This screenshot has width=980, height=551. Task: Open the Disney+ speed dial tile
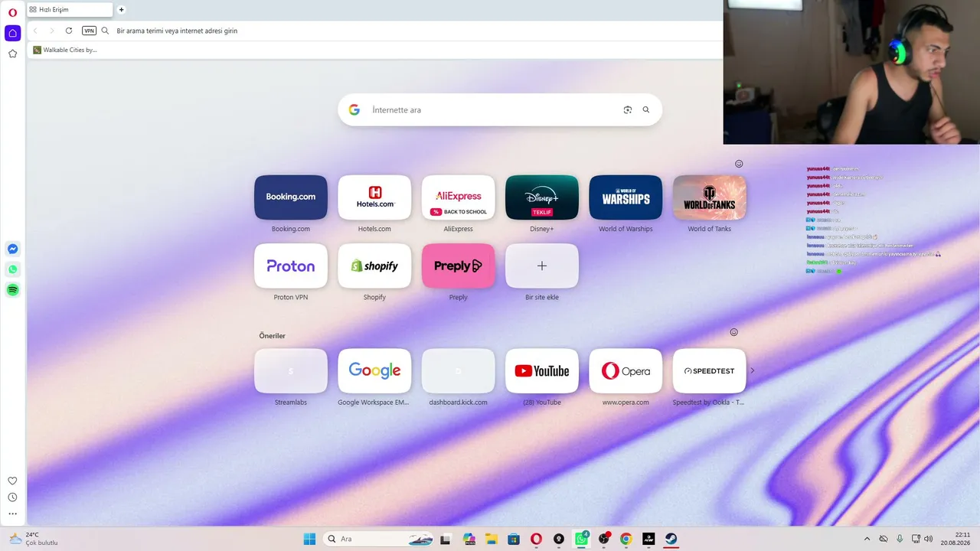[x=542, y=197]
